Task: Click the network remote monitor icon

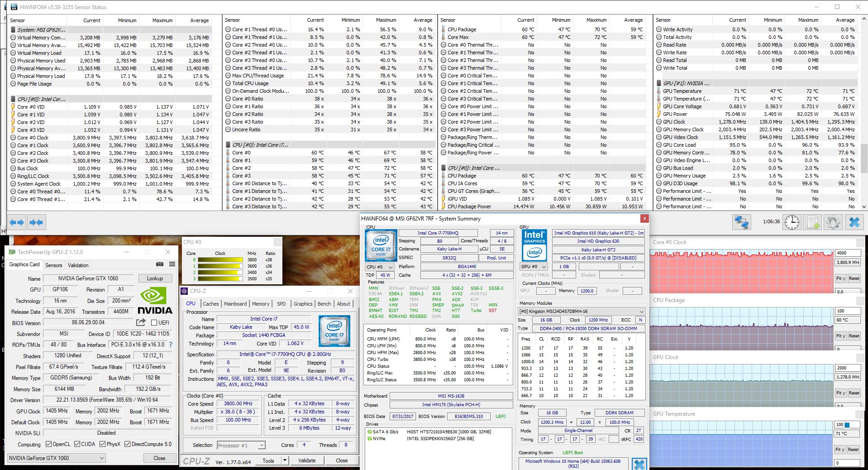Action: coord(741,222)
